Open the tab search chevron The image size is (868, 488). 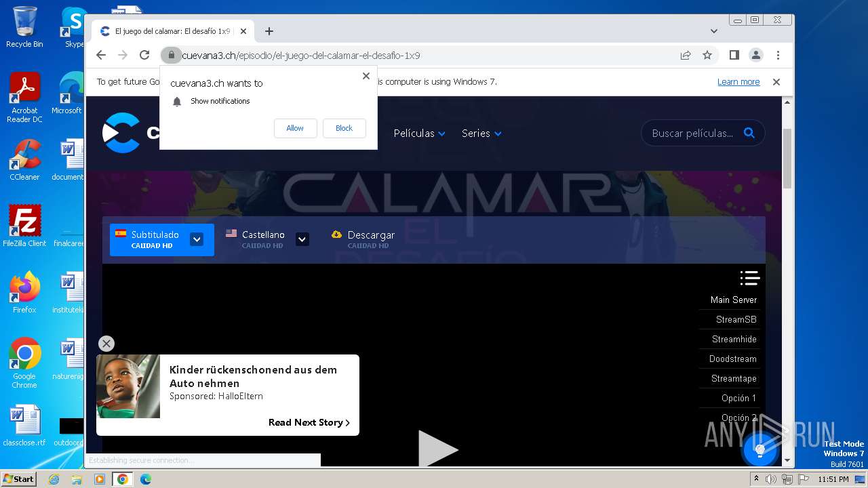point(713,31)
